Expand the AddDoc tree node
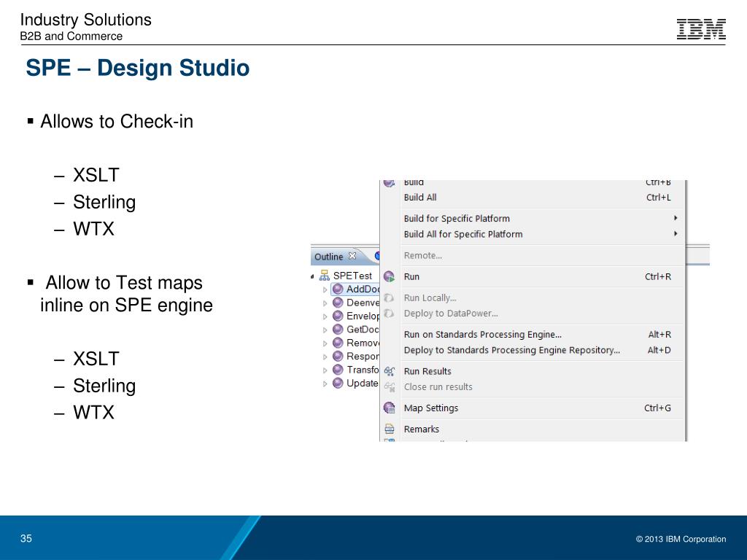The height and width of the screenshot is (560, 747). [x=325, y=289]
